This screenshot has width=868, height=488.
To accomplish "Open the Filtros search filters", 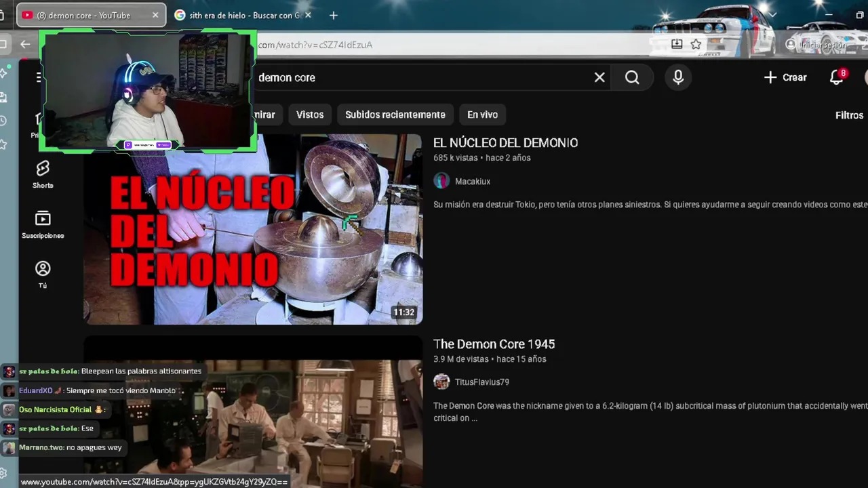I will tap(849, 115).
